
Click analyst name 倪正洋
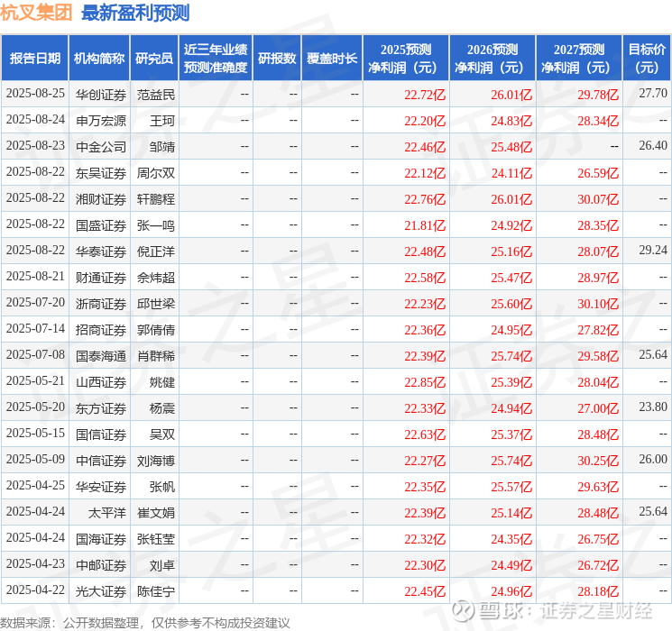point(156,251)
